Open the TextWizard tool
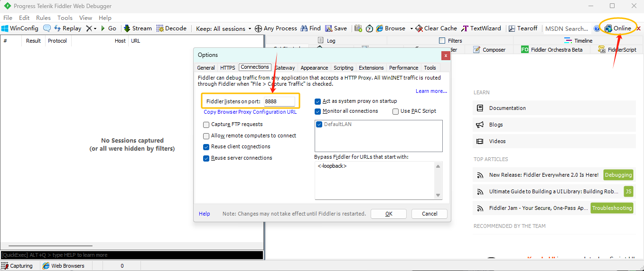This screenshot has width=644, height=271. point(465,28)
